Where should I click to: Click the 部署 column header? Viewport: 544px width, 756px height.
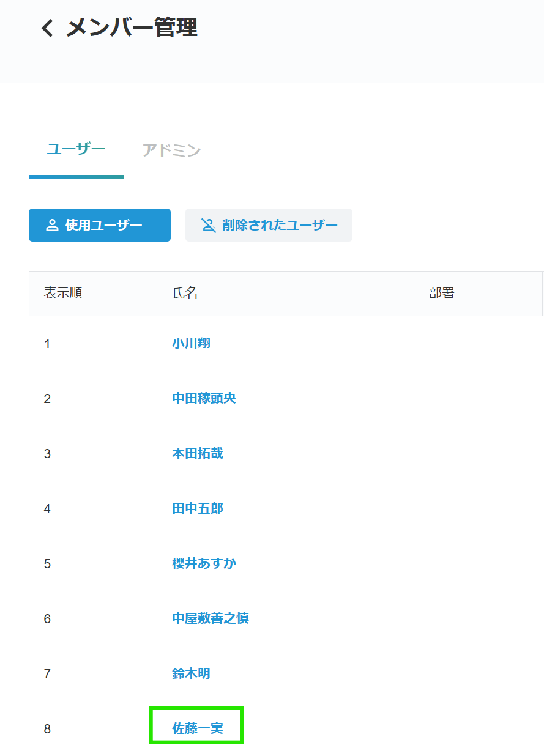tap(439, 293)
